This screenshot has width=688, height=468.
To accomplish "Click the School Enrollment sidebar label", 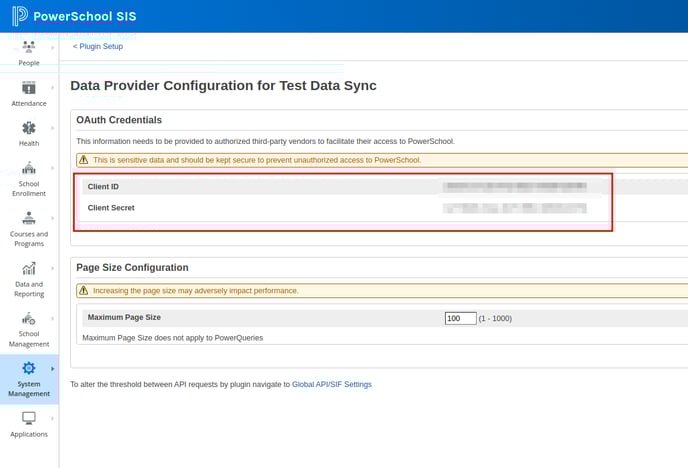I will 29,189.
